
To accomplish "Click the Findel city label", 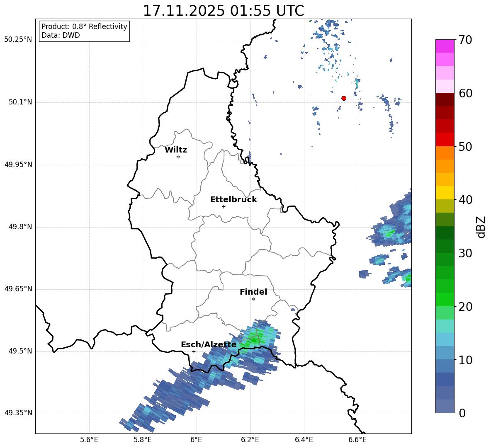I will coord(253,292).
